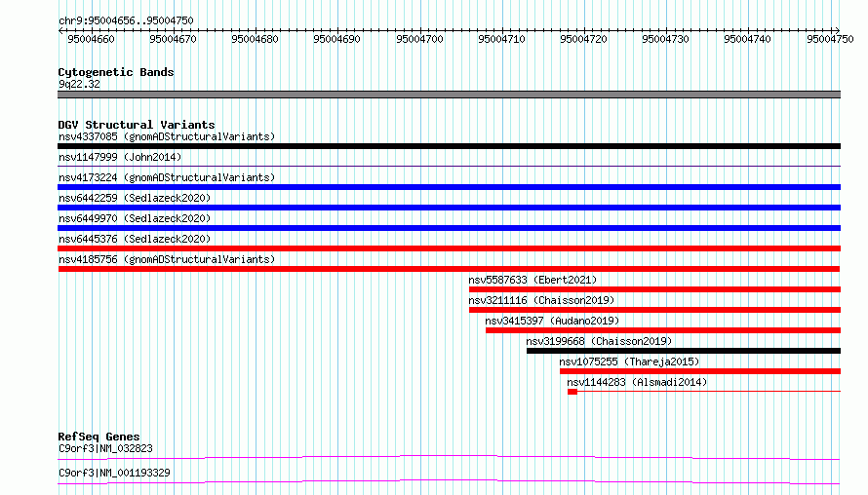
Task: Select the red nsv5587633 variant bar
Action: click(x=654, y=289)
